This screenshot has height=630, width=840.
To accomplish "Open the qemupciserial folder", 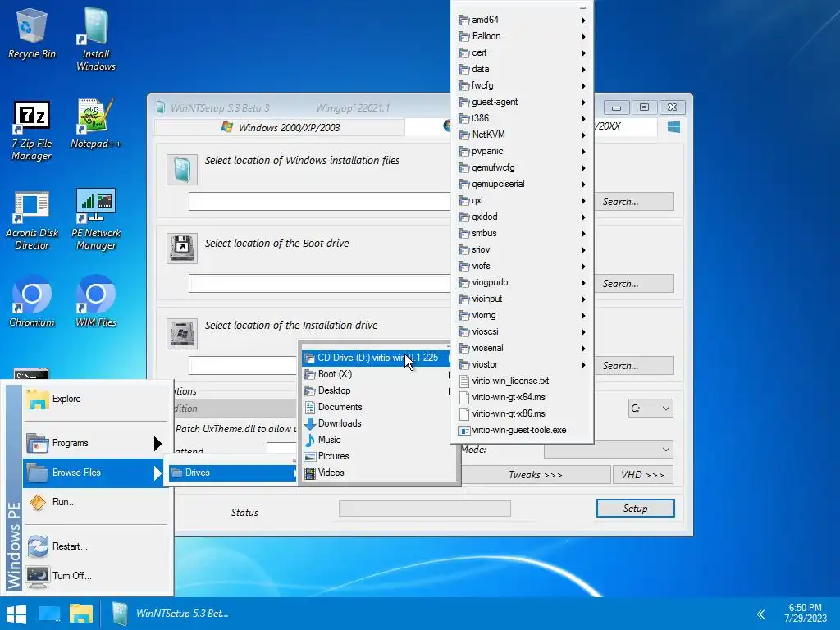I will click(x=523, y=184).
